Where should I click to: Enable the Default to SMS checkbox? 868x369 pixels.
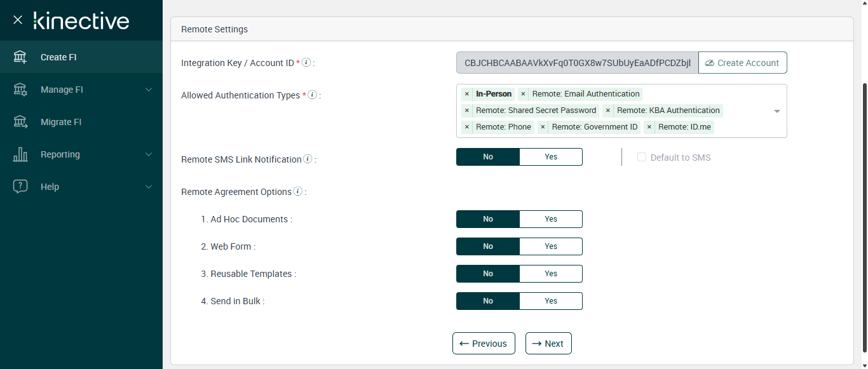(642, 158)
